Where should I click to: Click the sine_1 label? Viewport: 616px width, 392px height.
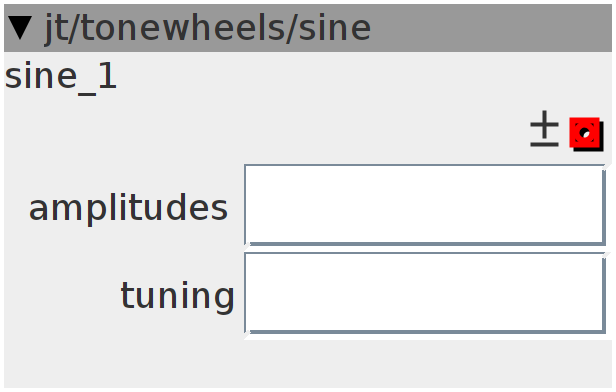tap(61, 77)
